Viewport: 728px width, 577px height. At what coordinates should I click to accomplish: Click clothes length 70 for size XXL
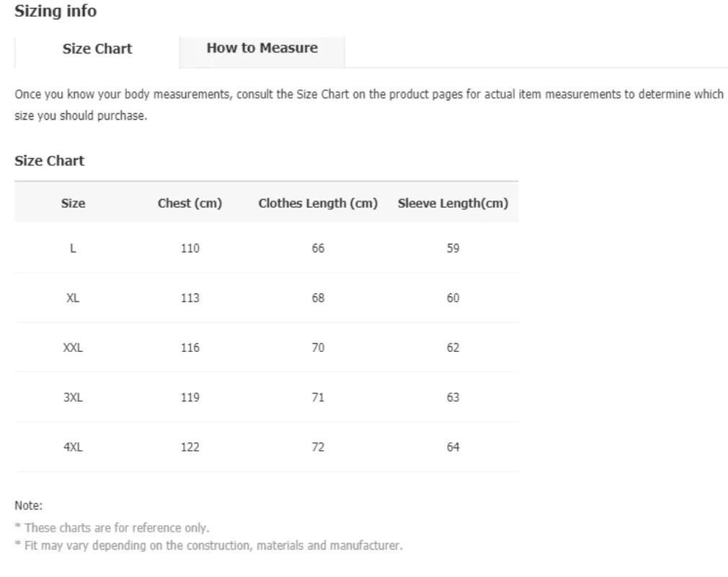point(317,347)
